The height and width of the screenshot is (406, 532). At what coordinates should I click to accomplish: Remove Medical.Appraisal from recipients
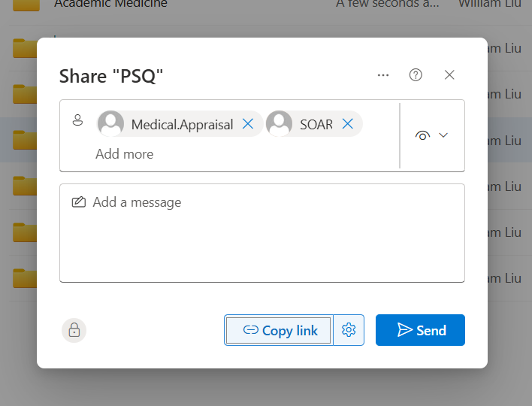coord(248,124)
